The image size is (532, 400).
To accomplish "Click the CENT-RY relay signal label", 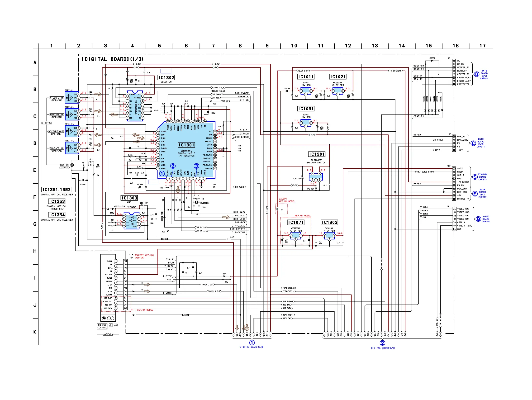I will click(418, 116).
